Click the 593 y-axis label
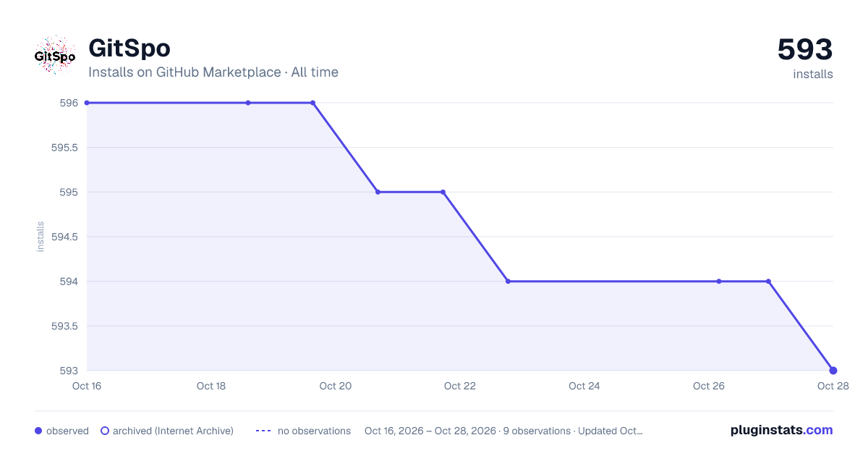The image size is (868, 456). pyautogui.click(x=69, y=371)
